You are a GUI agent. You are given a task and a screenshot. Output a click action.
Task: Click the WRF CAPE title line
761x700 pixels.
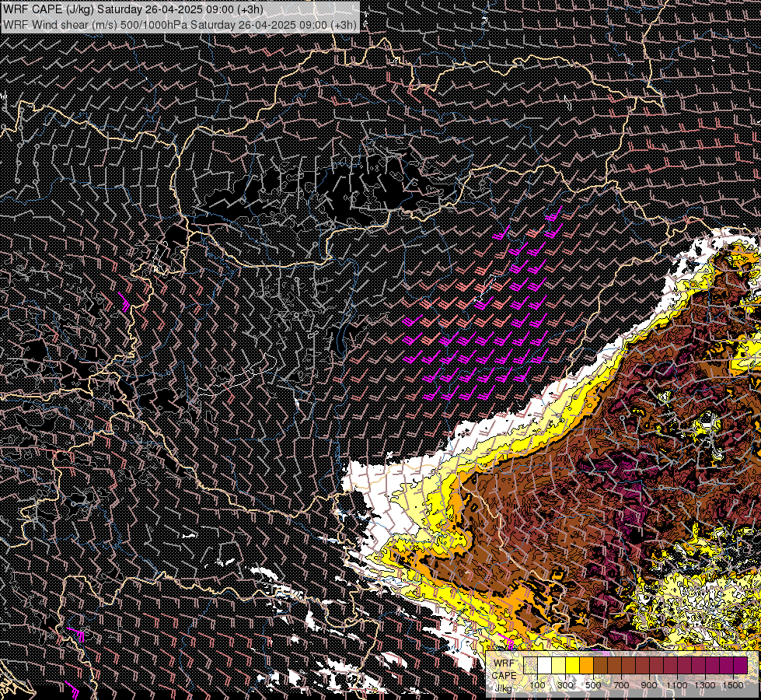(133, 9)
